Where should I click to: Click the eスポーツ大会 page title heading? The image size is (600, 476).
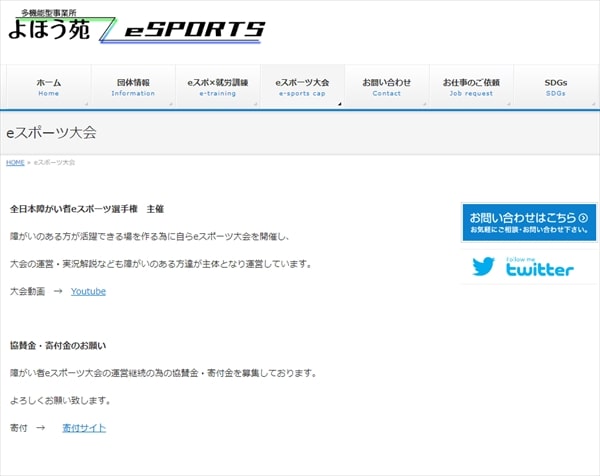51,132
